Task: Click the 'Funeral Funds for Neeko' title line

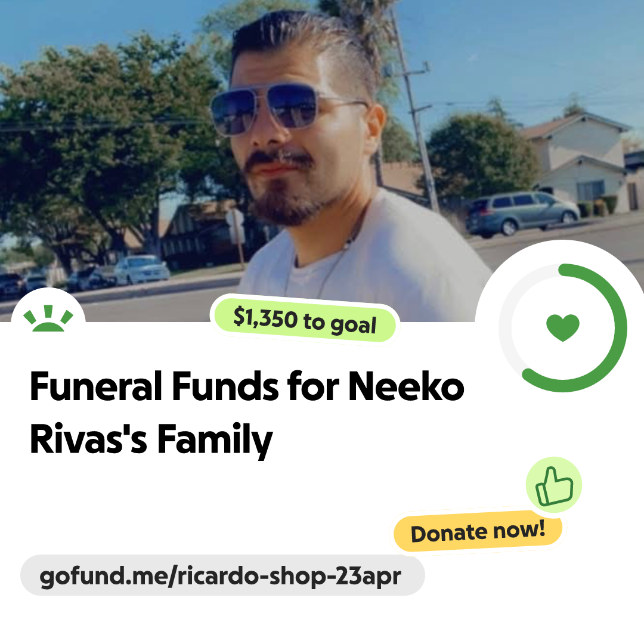Action: (x=247, y=386)
